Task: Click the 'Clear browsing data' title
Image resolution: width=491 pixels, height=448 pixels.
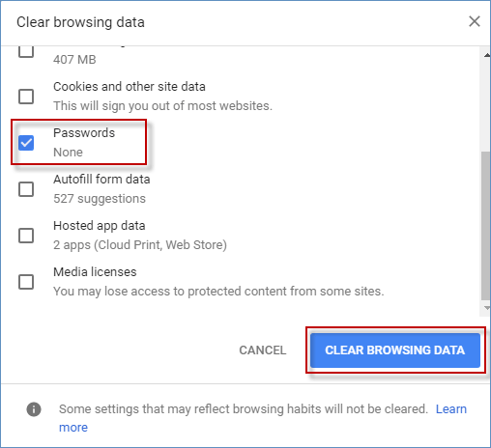Action: [x=80, y=22]
